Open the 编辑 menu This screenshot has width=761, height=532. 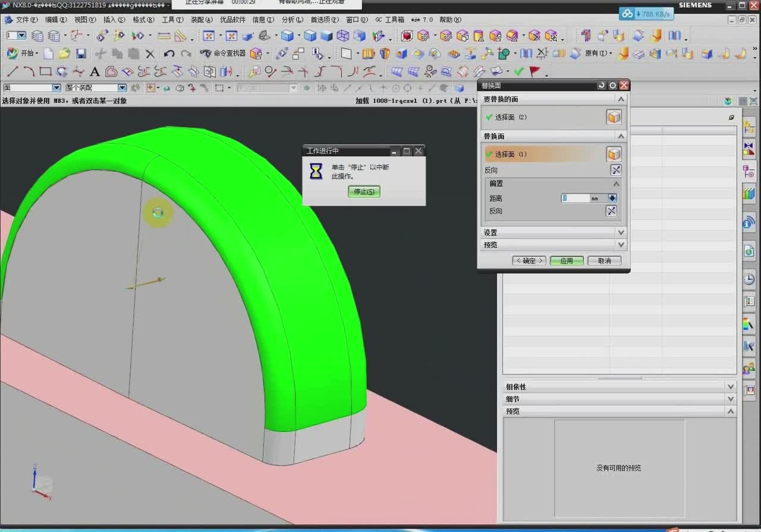[x=55, y=20]
